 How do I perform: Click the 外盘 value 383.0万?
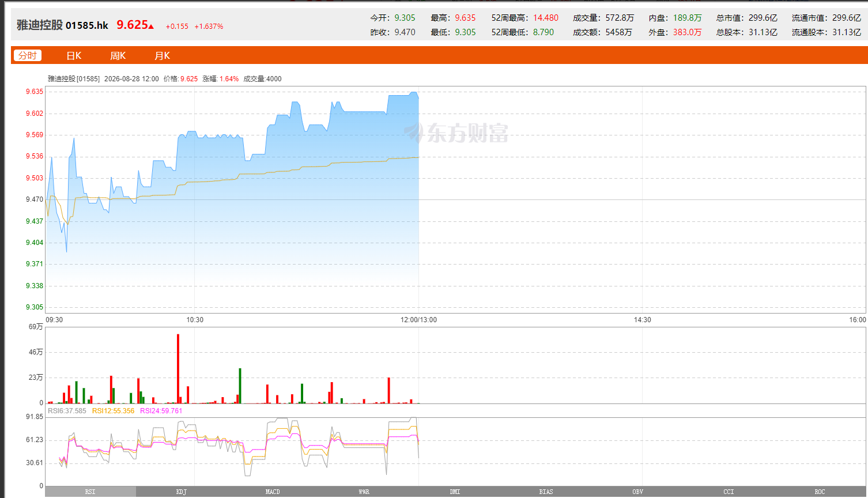coord(688,32)
